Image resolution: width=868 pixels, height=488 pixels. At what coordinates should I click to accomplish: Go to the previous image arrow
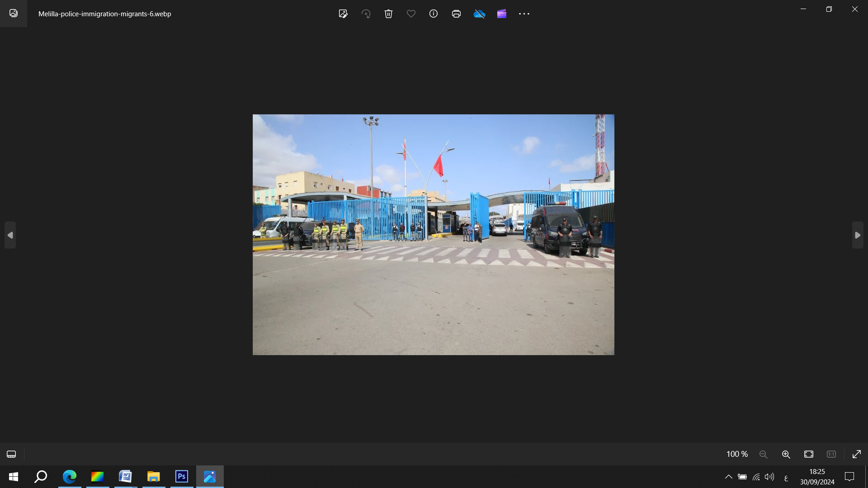[10, 235]
